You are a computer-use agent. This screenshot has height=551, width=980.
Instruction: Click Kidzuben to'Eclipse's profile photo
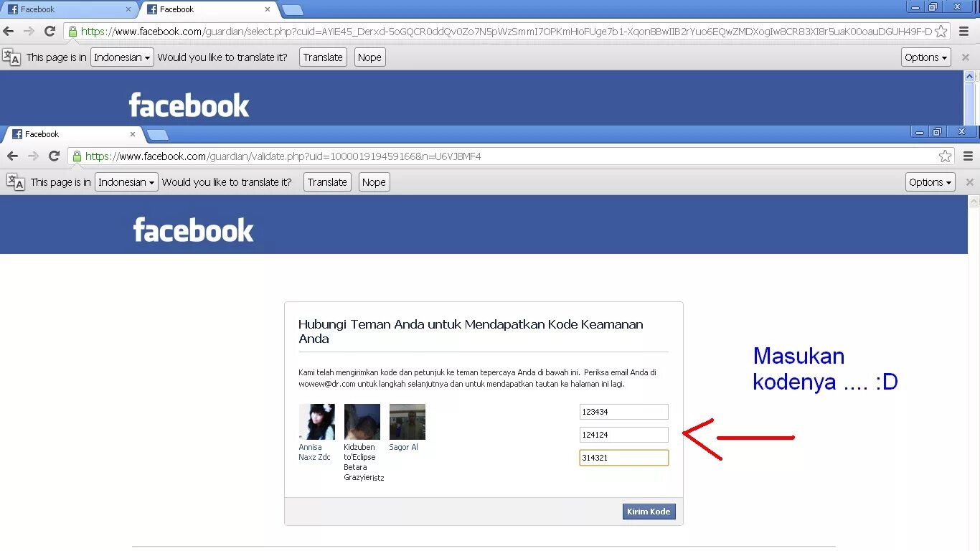(x=362, y=422)
